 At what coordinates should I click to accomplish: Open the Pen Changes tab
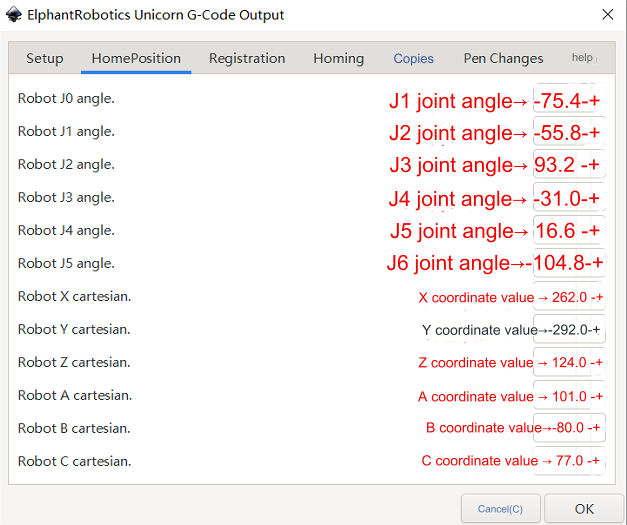tap(503, 58)
